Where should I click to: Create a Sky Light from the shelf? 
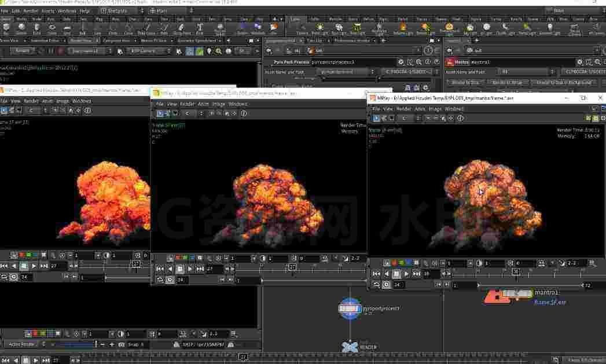(x=470, y=28)
